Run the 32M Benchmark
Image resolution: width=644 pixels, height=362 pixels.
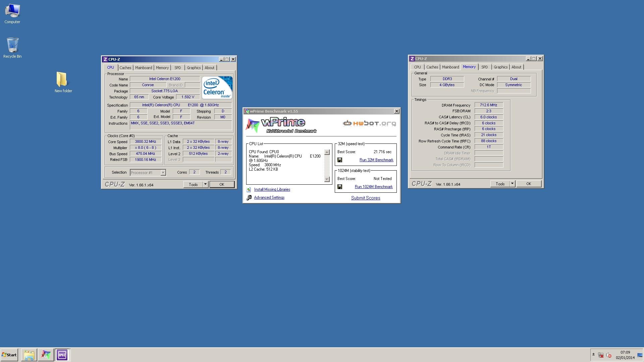click(376, 160)
